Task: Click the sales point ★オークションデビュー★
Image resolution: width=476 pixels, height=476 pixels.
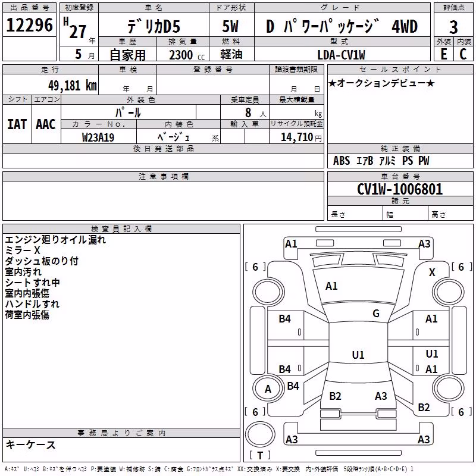Action: [x=381, y=83]
